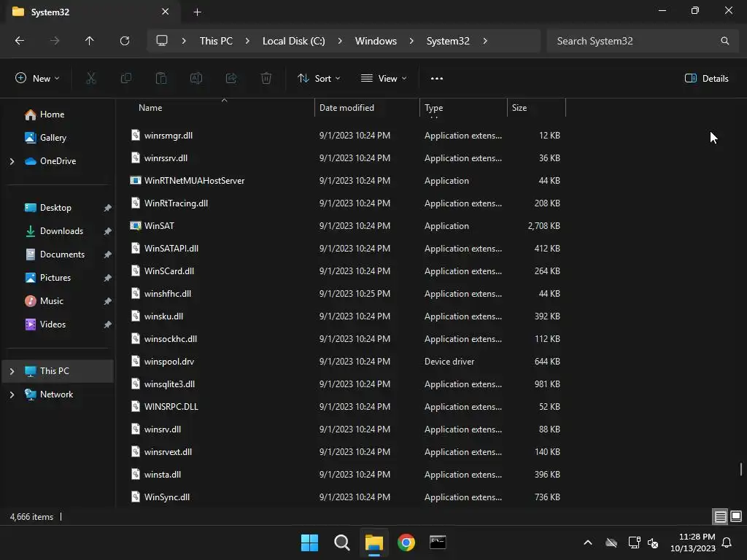This screenshot has height=560, width=747.
Task: Open Windows Start menu
Action: tap(309, 542)
